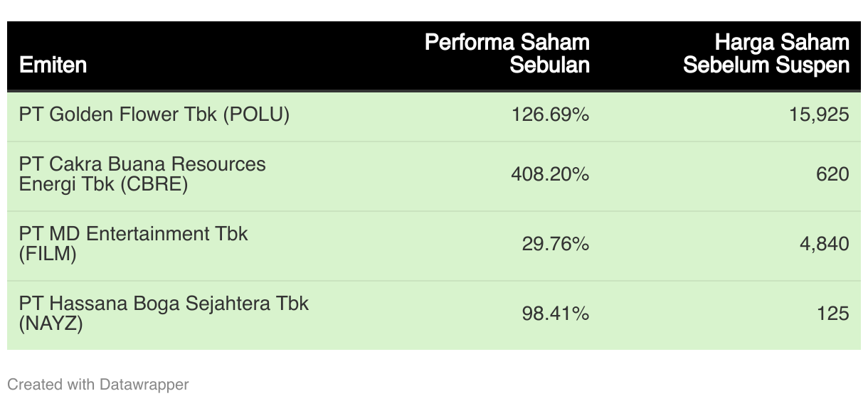This screenshot has height=401, width=868.
Task: Click the (CBRE) ticker text
Action: tap(154, 184)
